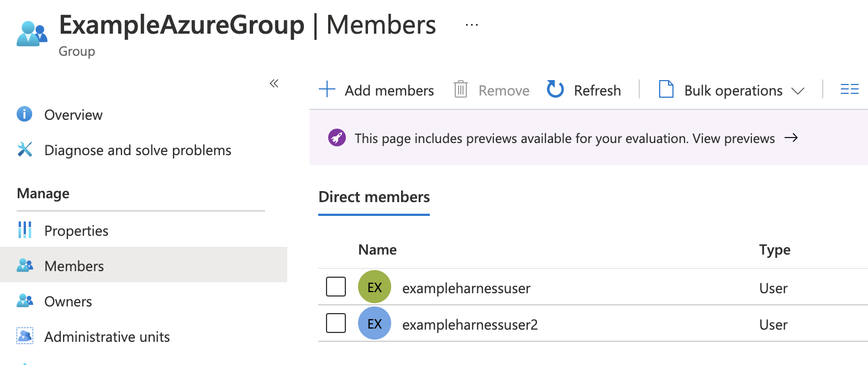Image resolution: width=868 pixels, height=365 pixels.
Task: Click the Group subtitle under the title
Action: [77, 51]
